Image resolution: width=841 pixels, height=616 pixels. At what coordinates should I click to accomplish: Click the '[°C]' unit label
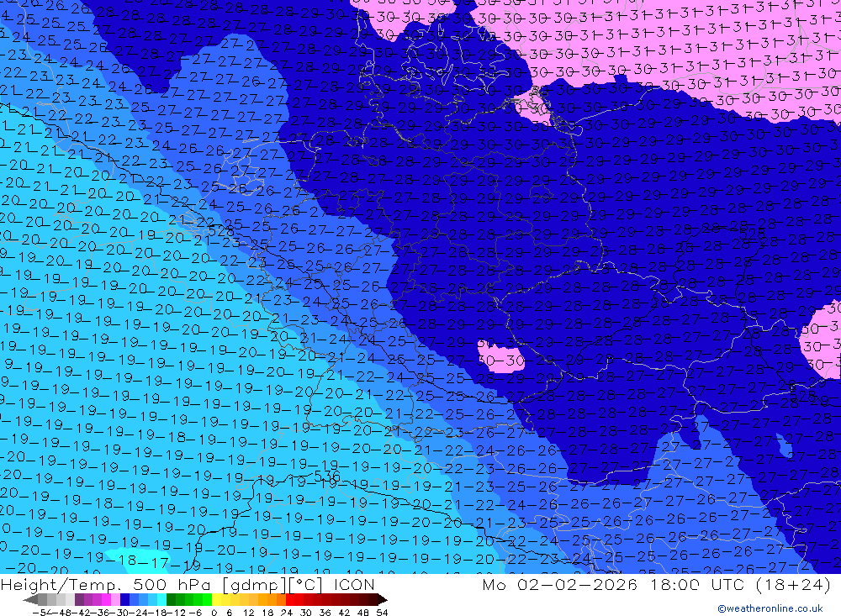pyautogui.click(x=306, y=584)
